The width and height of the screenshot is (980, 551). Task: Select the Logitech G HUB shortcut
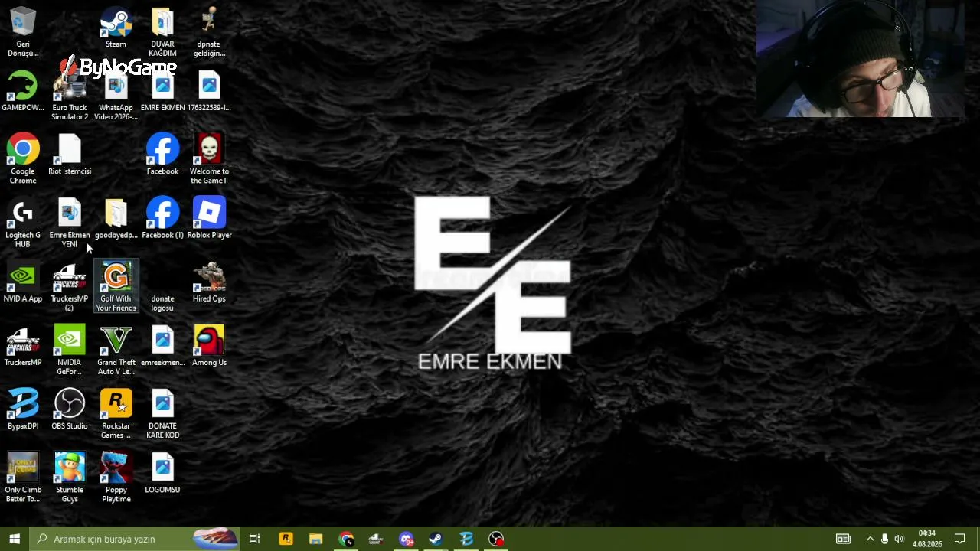[x=23, y=223]
